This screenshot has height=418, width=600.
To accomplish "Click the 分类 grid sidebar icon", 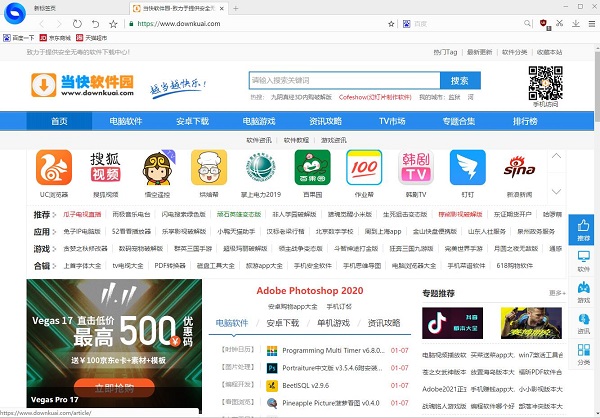I will pos(583,354).
